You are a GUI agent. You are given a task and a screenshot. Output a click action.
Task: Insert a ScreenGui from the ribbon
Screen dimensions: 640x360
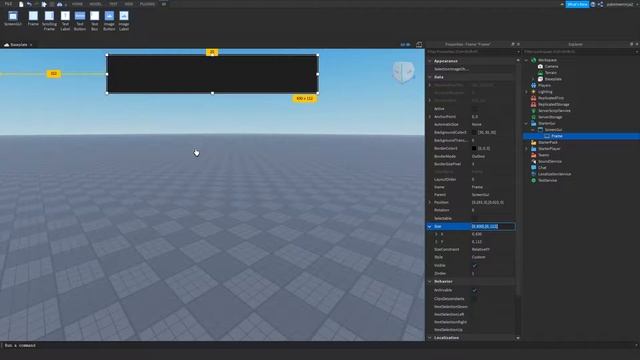[13, 18]
